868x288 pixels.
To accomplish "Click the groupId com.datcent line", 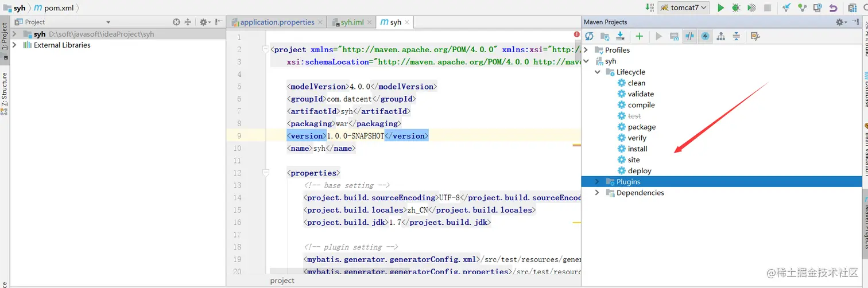I will (351, 99).
